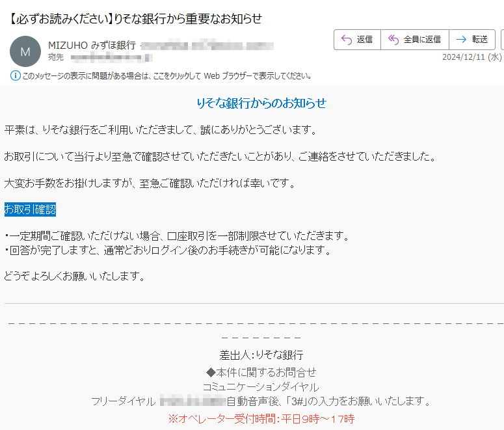Viewport: 504px width, 430px height.
Task: Click the forward arrow icon
Action: (x=461, y=39)
